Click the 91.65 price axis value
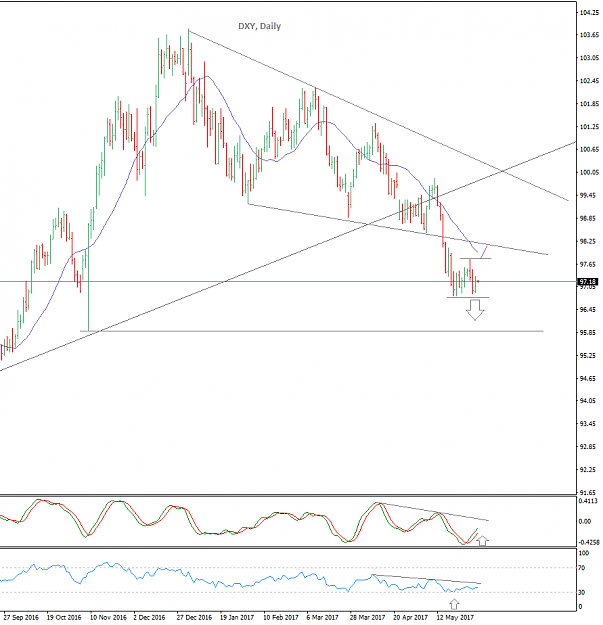 point(588,493)
